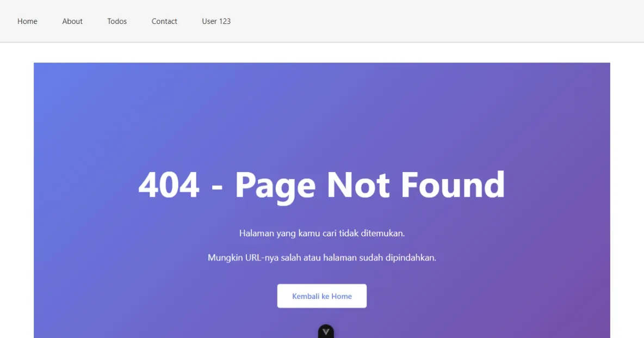
Task: Go to the Home navigation link
Action: (x=27, y=21)
